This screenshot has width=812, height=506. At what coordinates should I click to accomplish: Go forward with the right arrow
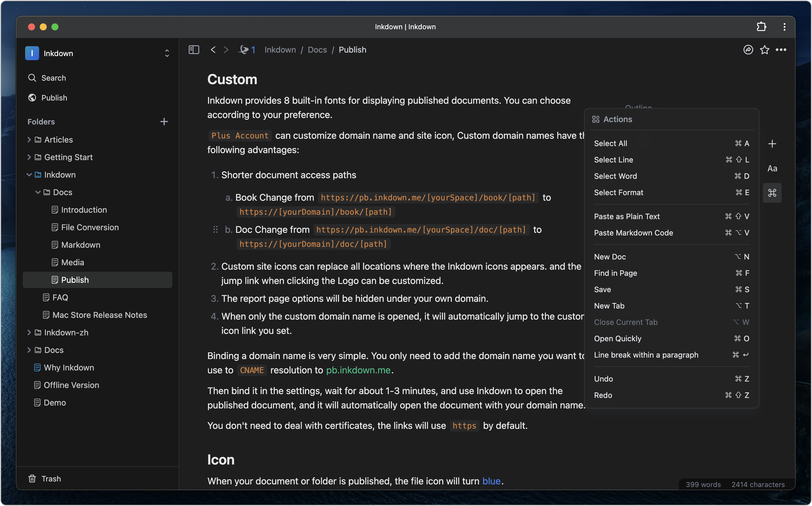[226, 50]
